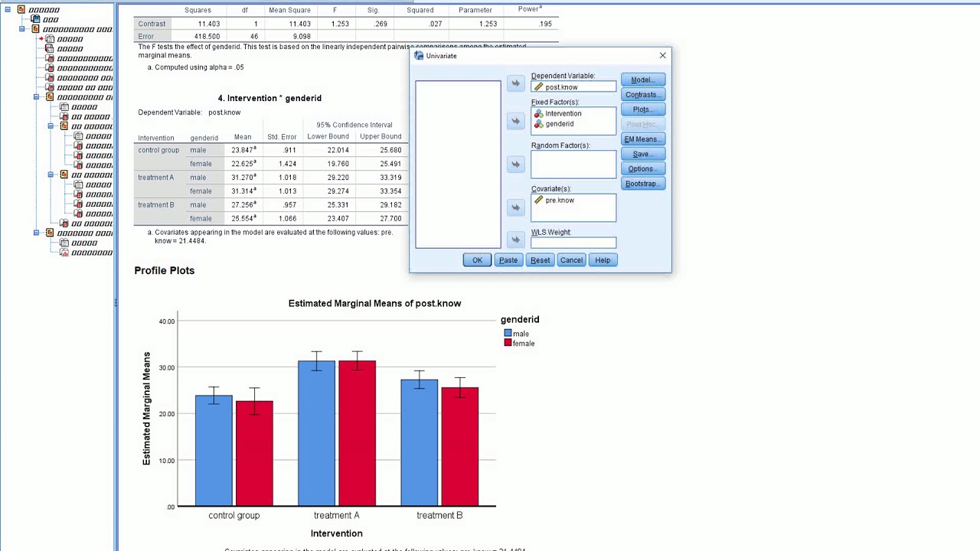Select the post.know ruler icon in Dependent Variable
The width and height of the screenshot is (980, 551).
[x=538, y=87]
